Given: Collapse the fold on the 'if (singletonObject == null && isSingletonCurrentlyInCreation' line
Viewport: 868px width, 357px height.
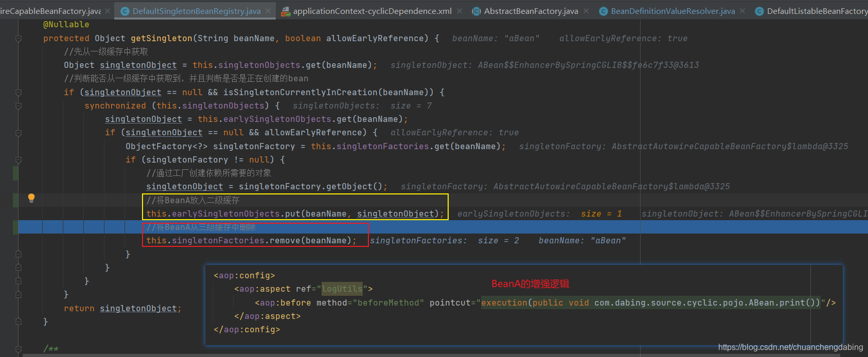Looking at the screenshot, I should [19, 93].
